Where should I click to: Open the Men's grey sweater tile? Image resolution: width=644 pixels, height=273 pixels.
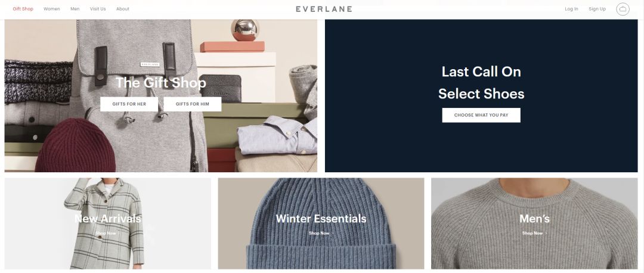point(534,224)
